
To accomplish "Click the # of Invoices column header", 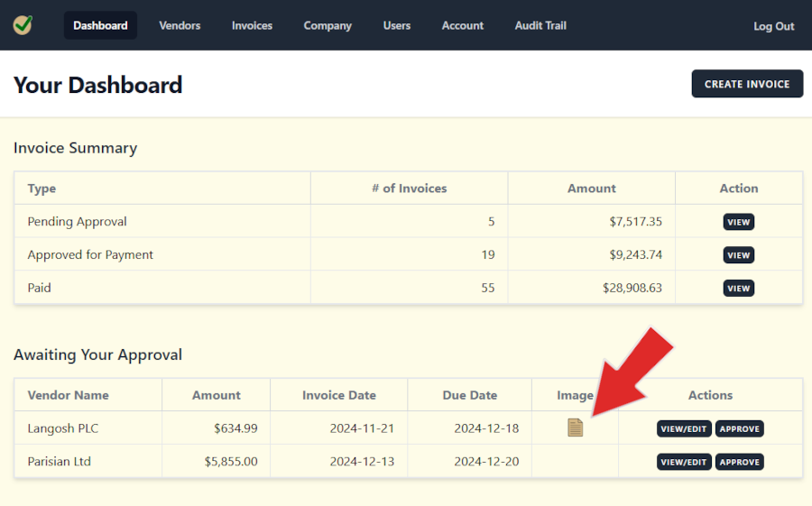I will coord(409,189).
